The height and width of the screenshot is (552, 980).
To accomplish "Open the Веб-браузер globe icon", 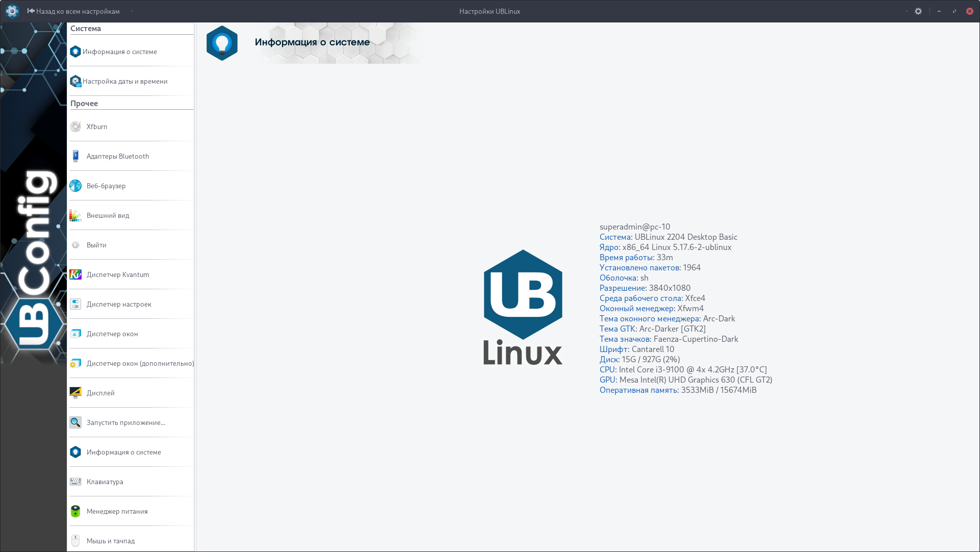I will click(75, 186).
